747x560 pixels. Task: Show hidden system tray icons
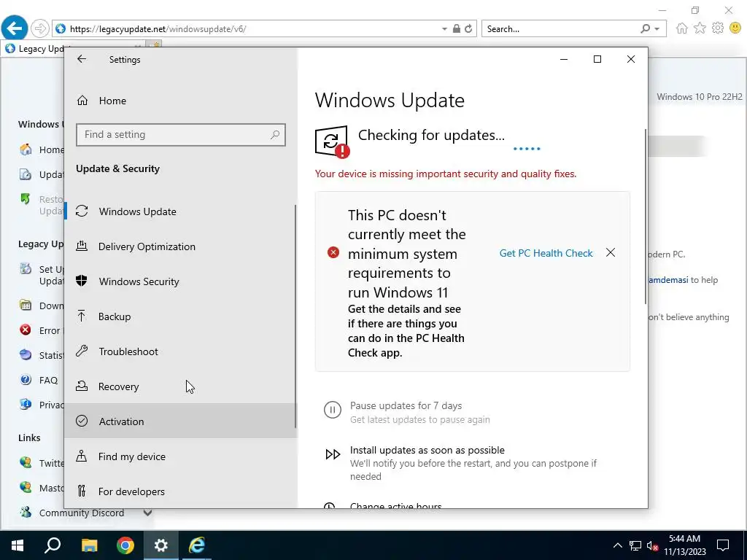617,545
